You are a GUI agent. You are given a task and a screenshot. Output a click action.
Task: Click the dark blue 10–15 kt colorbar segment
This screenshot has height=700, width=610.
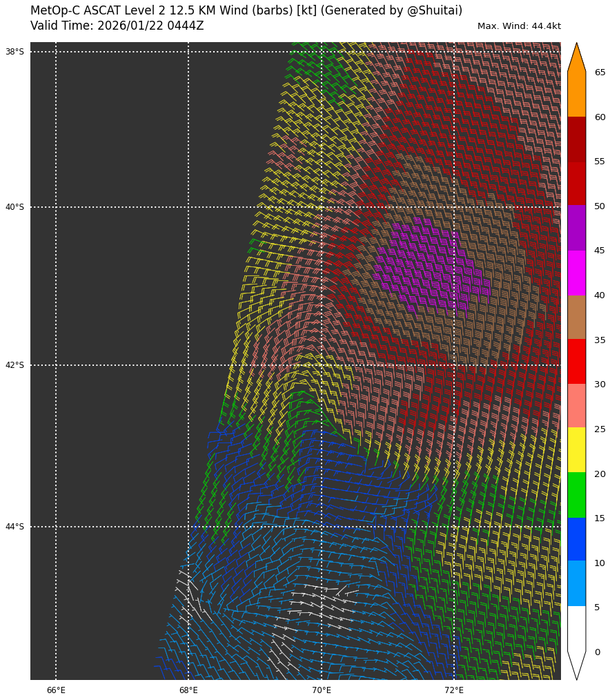click(x=576, y=538)
